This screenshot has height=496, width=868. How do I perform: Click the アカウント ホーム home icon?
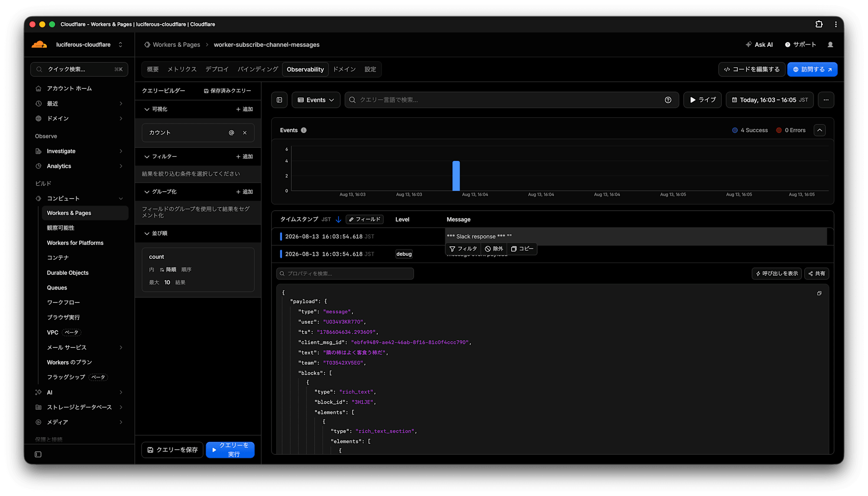point(39,88)
